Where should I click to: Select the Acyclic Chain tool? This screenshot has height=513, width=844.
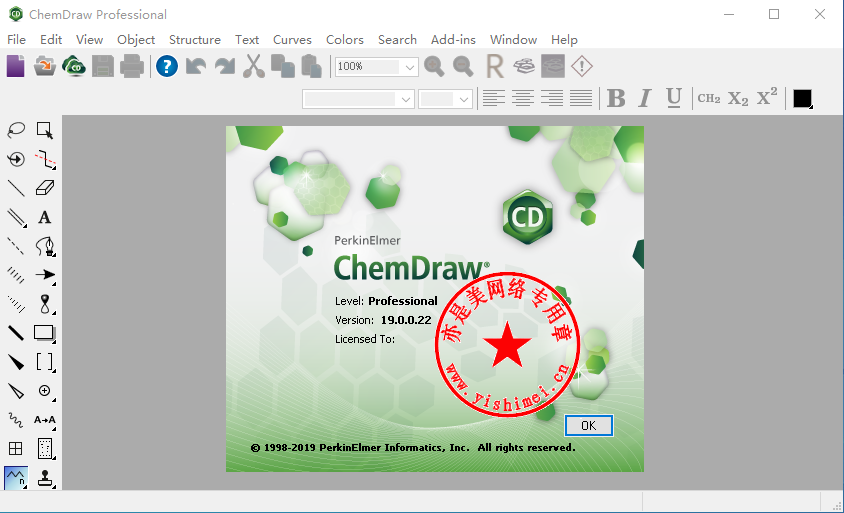pos(16,477)
